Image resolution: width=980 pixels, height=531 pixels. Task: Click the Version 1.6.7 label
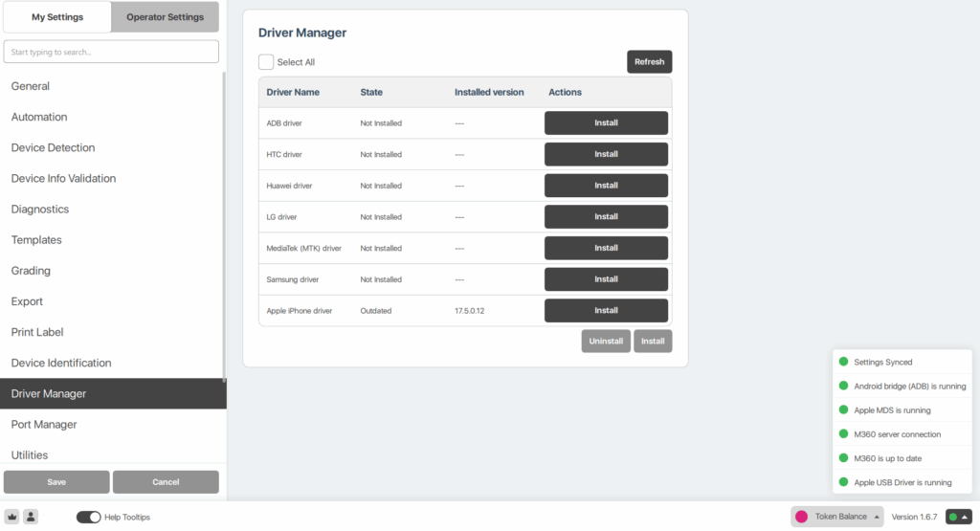coord(914,517)
